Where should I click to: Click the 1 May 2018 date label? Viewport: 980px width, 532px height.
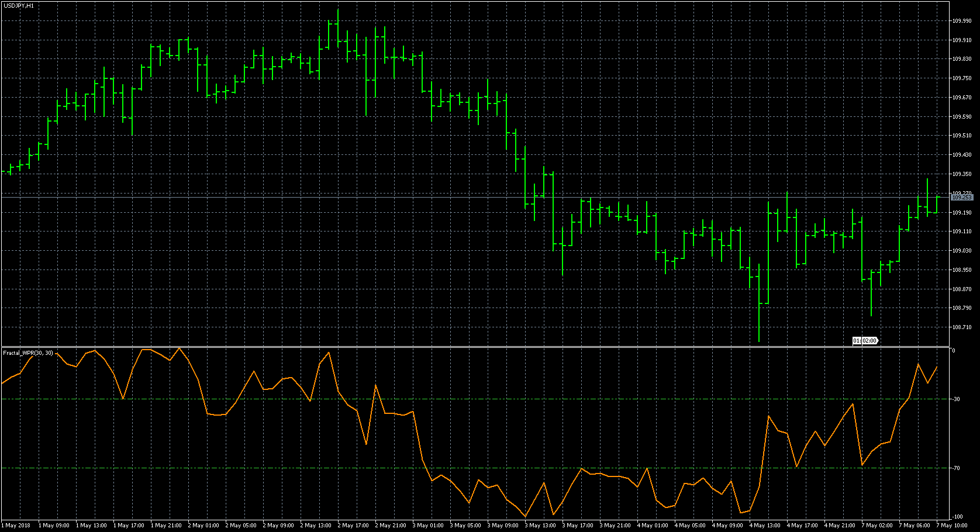[x=16, y=526]
